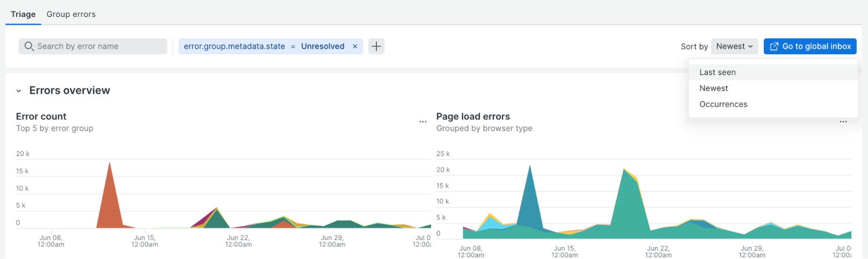Click the magnifier icon in search field

[29, 46]
